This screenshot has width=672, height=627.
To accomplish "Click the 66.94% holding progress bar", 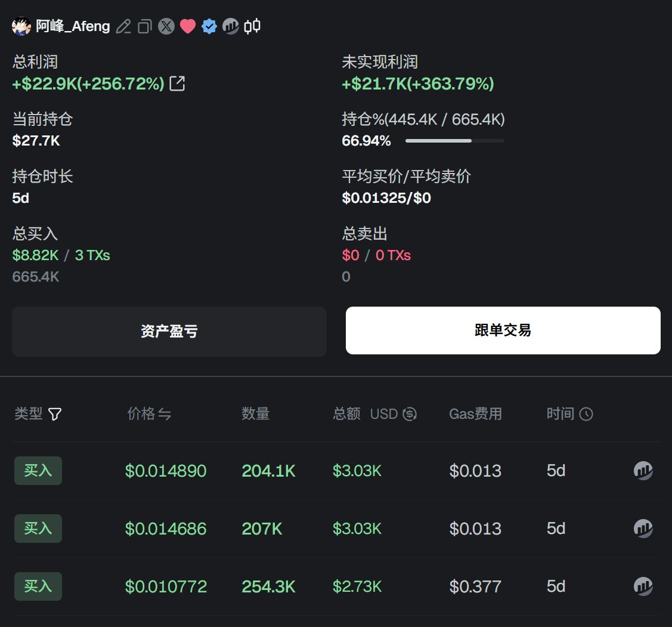I will pyautogui.click(x=454, y=141).
